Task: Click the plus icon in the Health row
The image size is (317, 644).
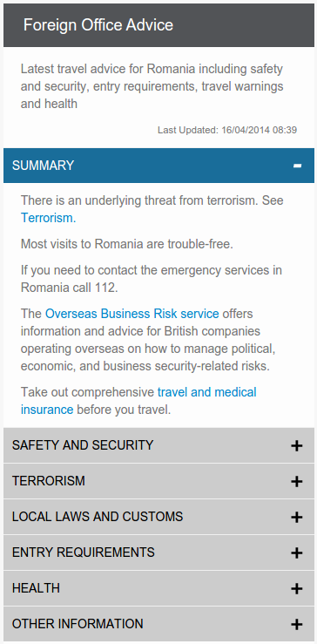Action: point(296,588)
